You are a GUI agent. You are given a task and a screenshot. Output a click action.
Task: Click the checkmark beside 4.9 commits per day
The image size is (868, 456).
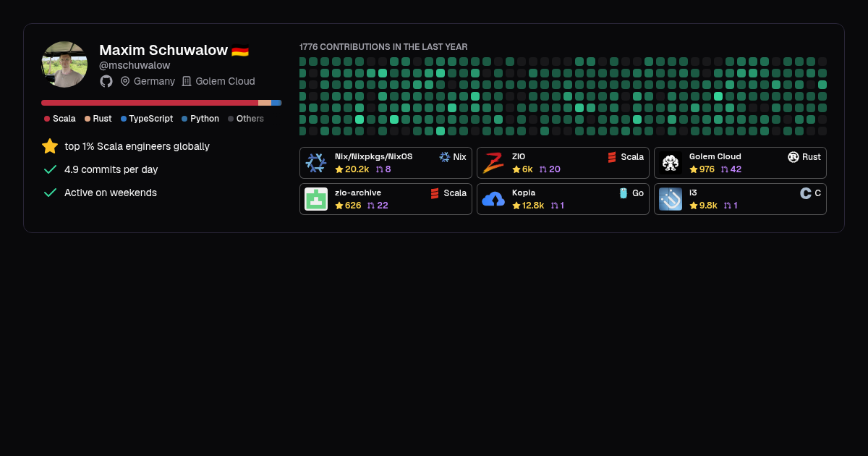[x=50, y=169]
